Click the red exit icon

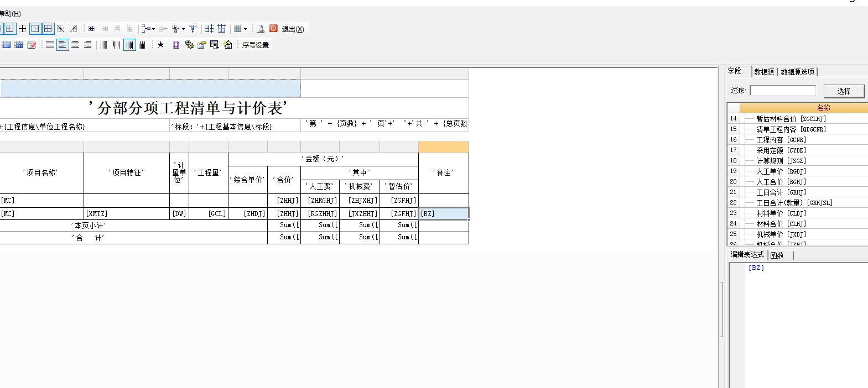tap(273, 28)
